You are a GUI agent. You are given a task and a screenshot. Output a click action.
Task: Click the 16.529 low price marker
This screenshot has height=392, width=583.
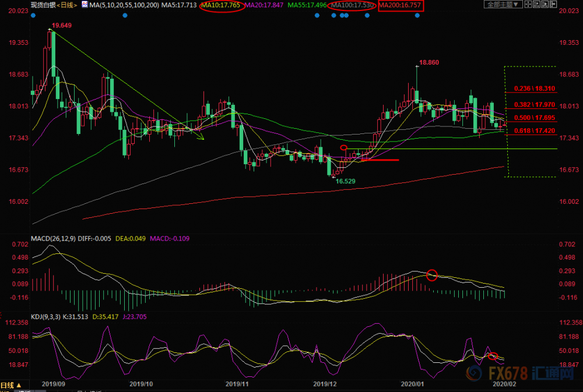pyautogui.click(x=345, y=181)
